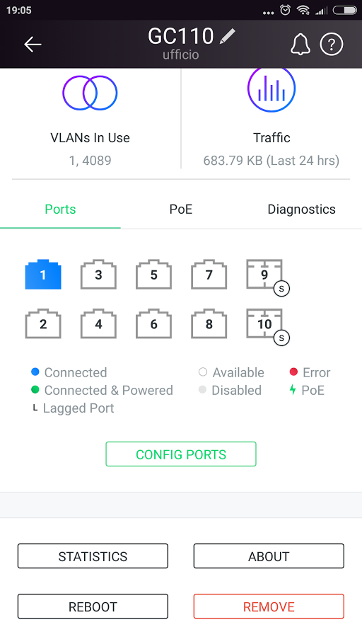The width and height of the screenshot is (362, 644).
Task: Select port 2 icon
Action: point(43,323)
